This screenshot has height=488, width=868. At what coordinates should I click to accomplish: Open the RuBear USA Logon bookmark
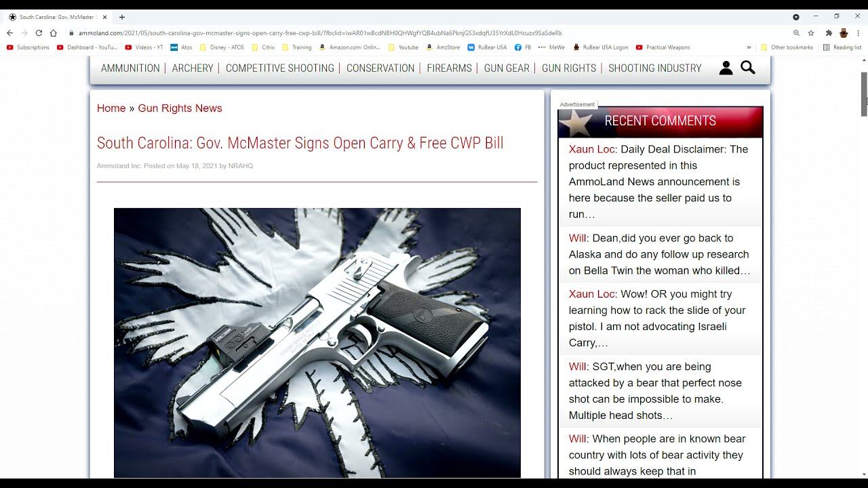tap(601, 47)
